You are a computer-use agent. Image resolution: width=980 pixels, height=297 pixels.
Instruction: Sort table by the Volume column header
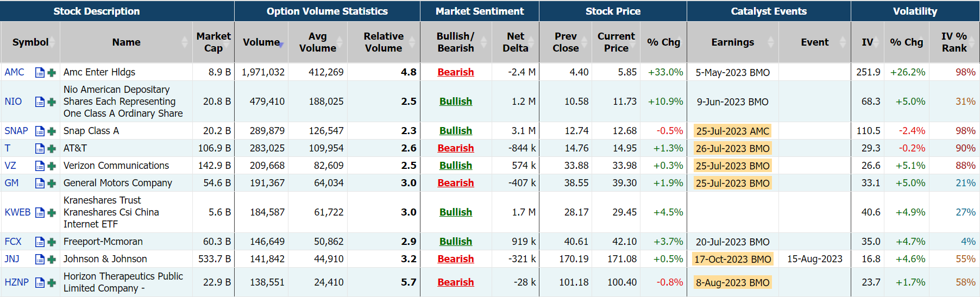[261, 42]
